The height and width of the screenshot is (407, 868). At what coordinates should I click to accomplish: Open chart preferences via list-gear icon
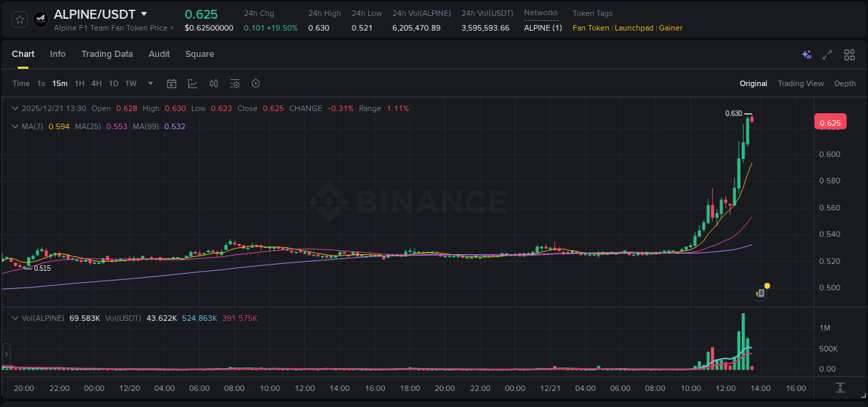234,83
